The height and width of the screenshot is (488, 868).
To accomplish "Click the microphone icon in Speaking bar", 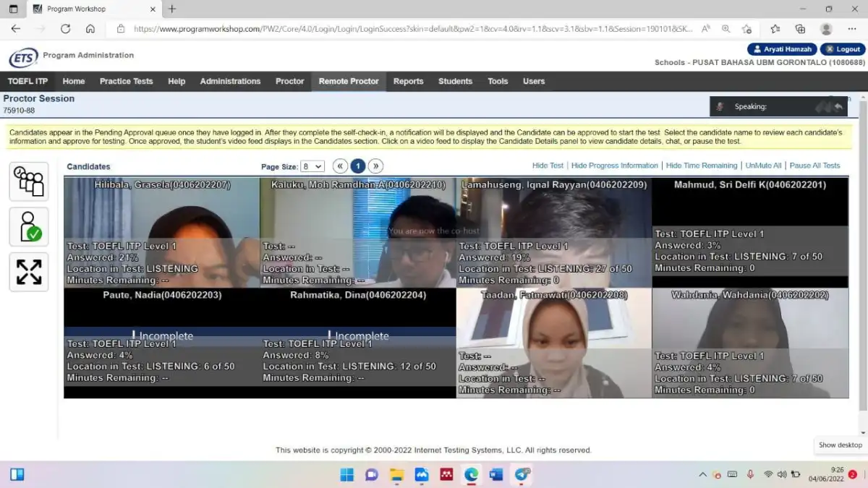I will tap(720, 106).
